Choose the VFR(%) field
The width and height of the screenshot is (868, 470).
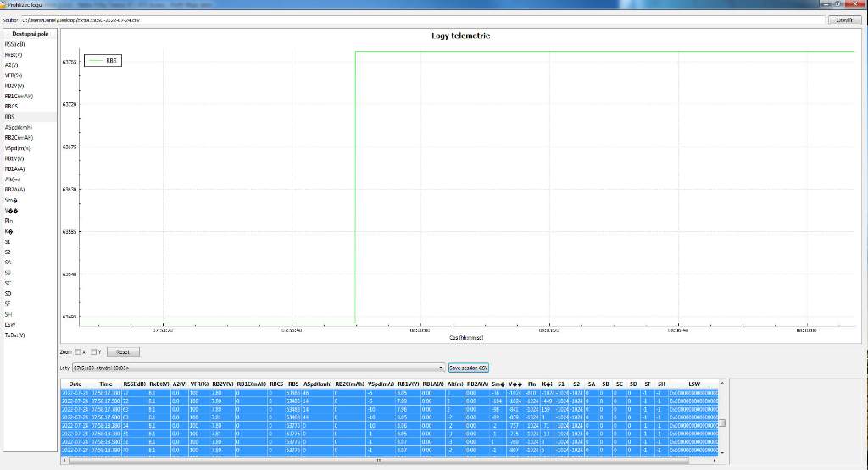click(13, 75)
